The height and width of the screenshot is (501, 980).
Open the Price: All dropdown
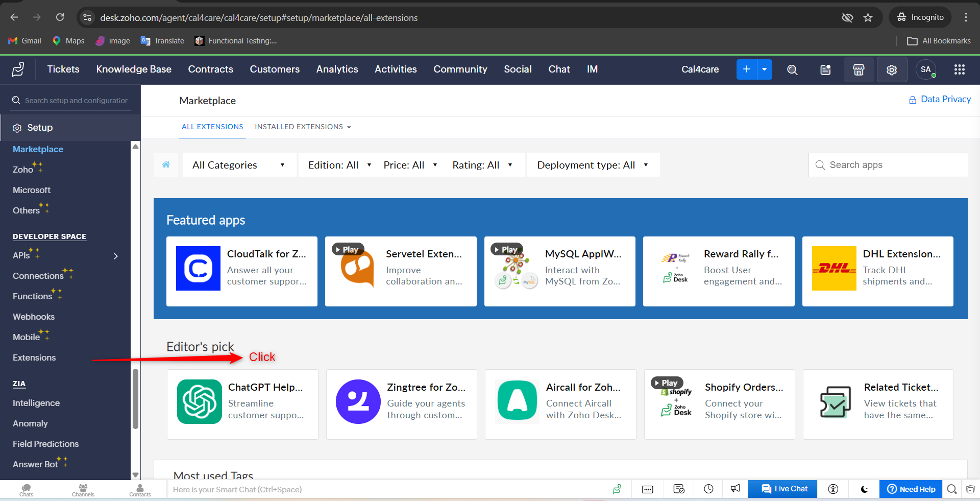[x=410, y=165]
